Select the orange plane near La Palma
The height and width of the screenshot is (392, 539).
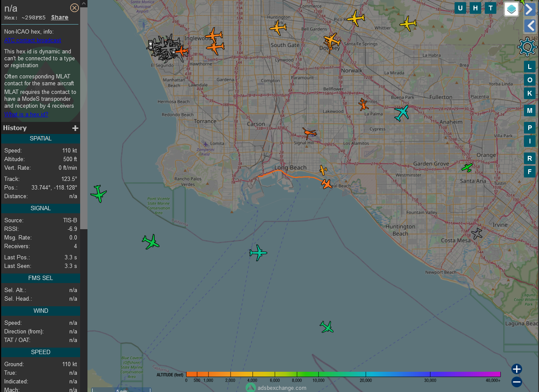coord(364,104)
